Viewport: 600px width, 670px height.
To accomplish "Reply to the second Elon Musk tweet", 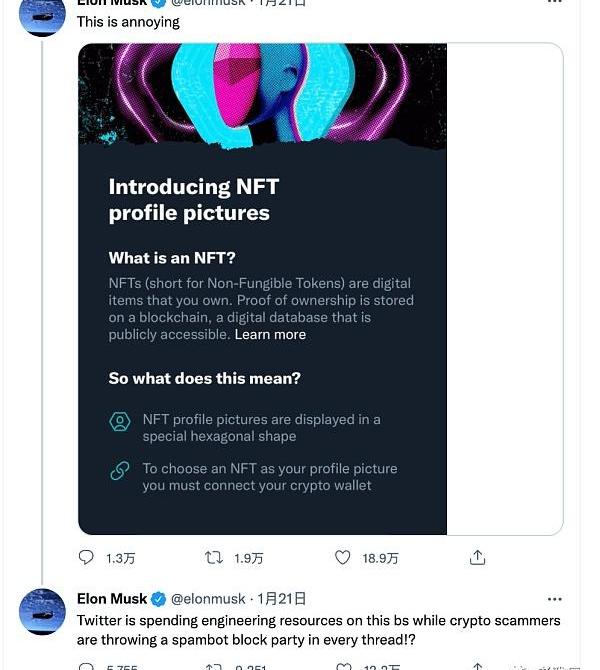I will click(86, 667).
